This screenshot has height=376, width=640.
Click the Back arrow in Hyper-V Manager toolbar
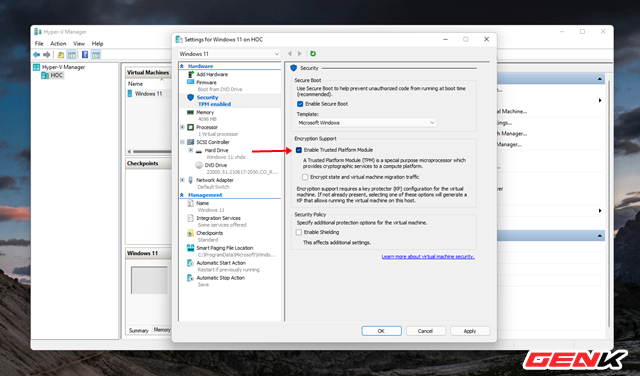(x=37, y=54)
